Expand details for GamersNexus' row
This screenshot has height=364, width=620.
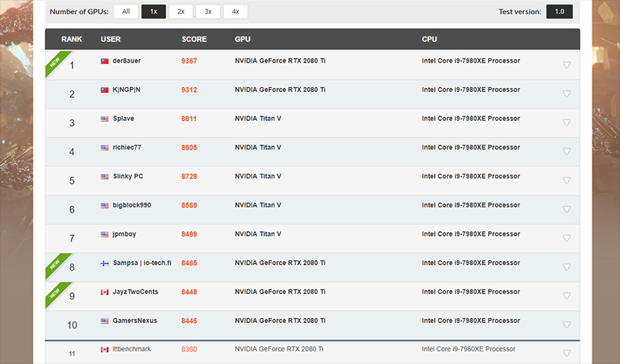566,324
